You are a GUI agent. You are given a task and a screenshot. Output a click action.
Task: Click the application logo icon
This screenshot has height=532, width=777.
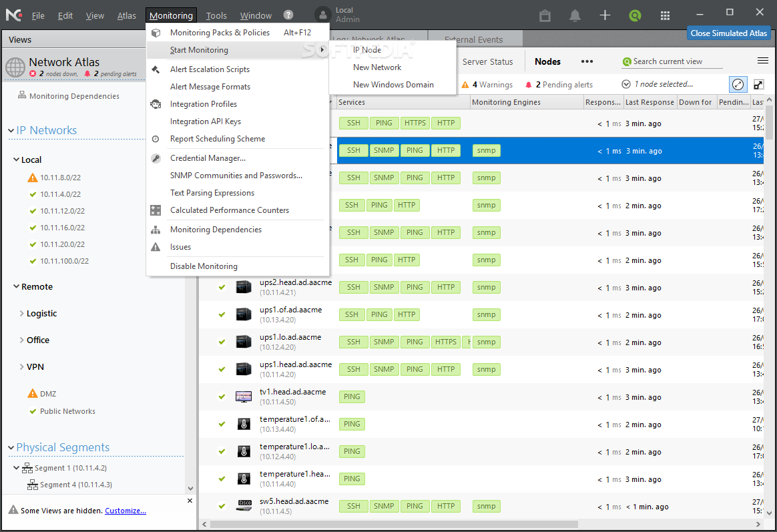[x=13, y=15]
